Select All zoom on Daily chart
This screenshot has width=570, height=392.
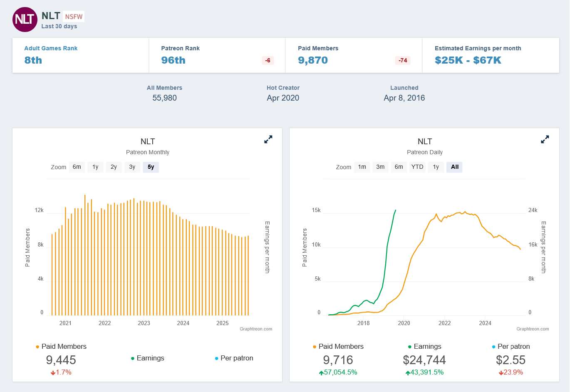click(455, 167)
